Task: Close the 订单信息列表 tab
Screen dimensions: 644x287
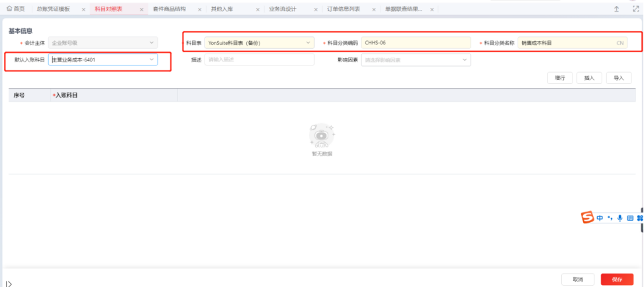Action: tap(374, 9)
